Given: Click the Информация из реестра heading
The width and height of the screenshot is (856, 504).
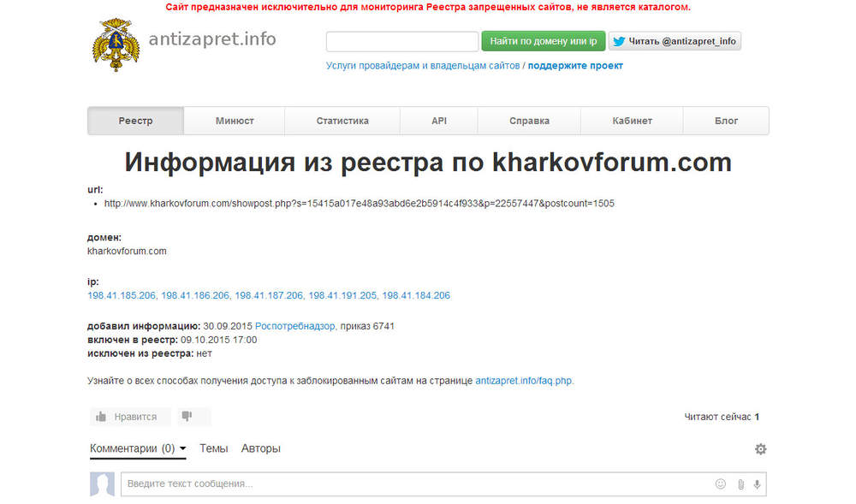Looking at the screenshot, I should coord(428,162).
